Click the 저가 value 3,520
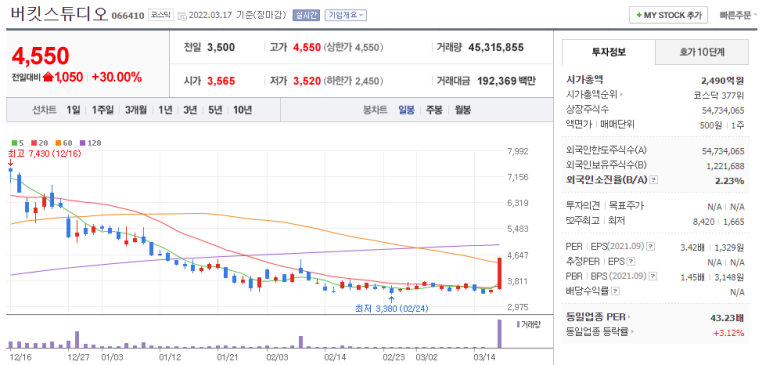 [307, 81]
